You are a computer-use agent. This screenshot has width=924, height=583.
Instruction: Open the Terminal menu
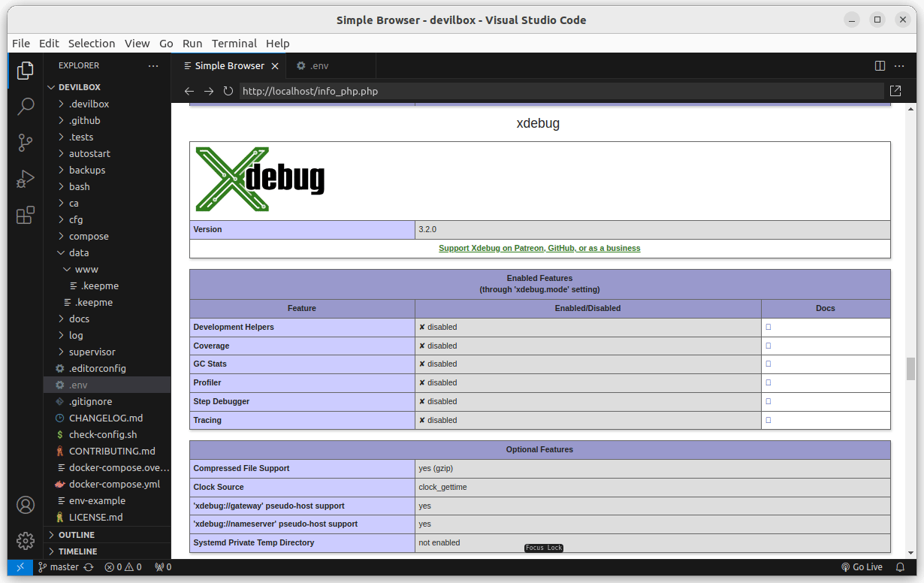pos(234,44)
